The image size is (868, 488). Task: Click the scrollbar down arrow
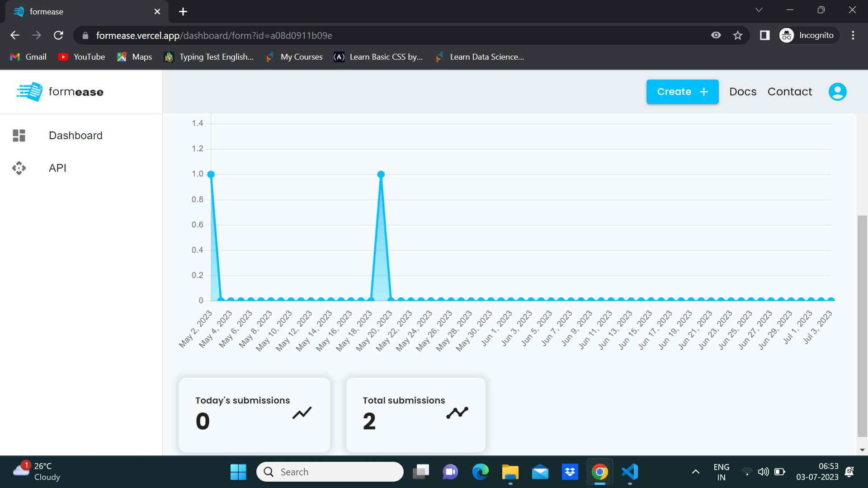pyautogui.click(x=862, y=450)
